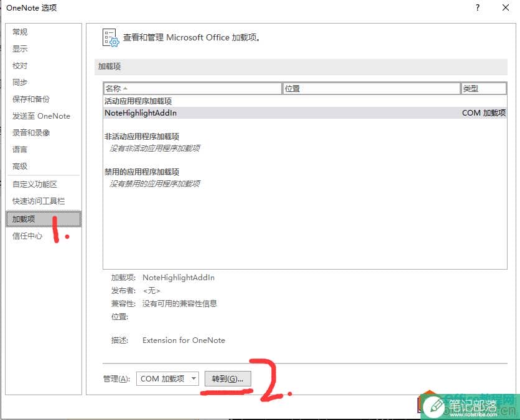The width and height of the screenshot is (520, 420).
Task: Click 没有非活动应用程序加载项 list entry
Action: [155, 148]
